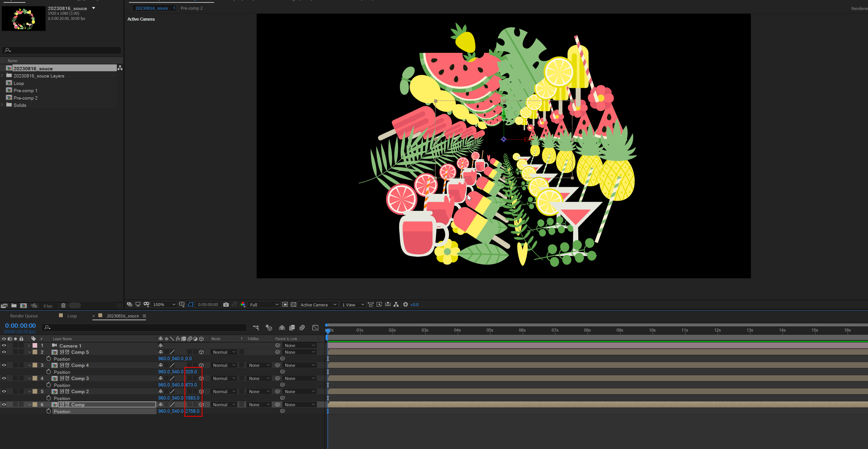
Task: Open the Graph Editor in timeline
Action: pos(315,328)
